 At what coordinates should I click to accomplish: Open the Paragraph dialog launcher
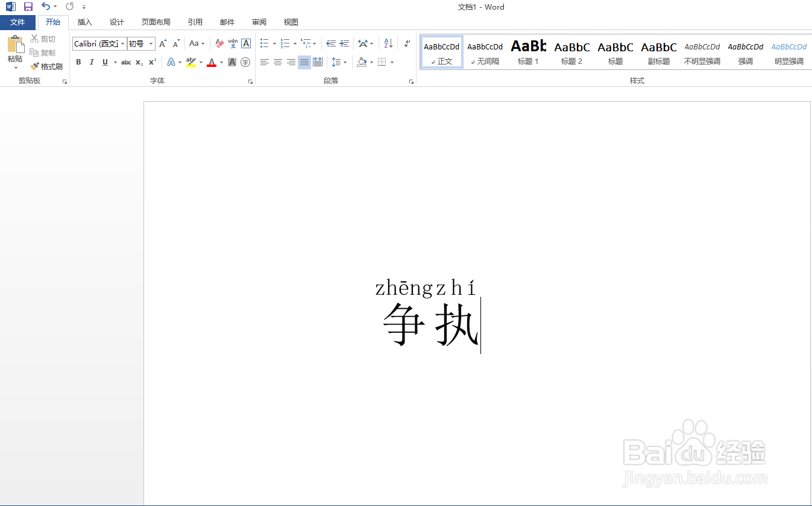click(411, 81)
